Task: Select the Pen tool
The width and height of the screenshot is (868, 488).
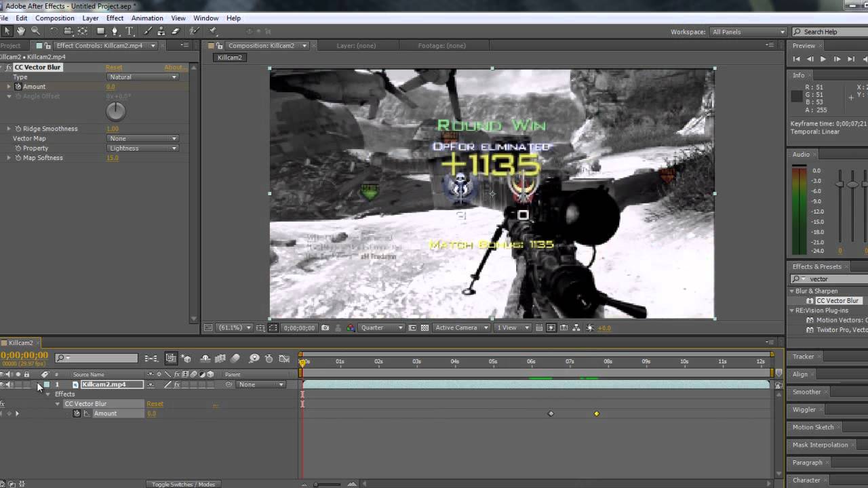Action: [x=116, y=31]
